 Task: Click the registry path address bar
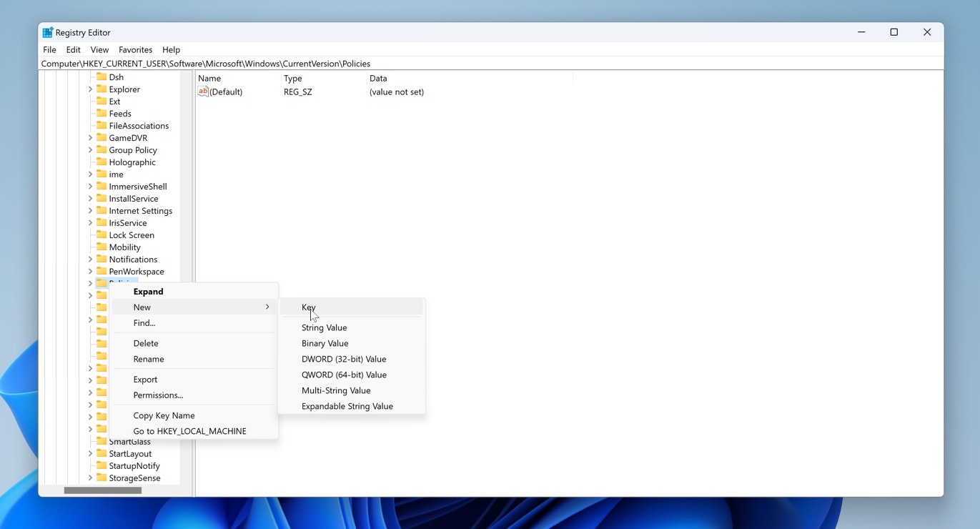pyautogui.click(x=491, y=64)
